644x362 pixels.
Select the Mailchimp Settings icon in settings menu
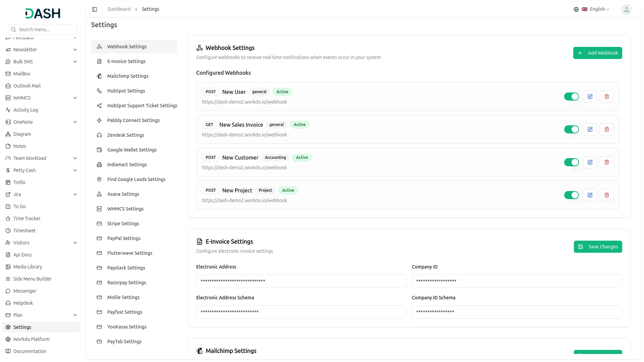pos(99,76)
